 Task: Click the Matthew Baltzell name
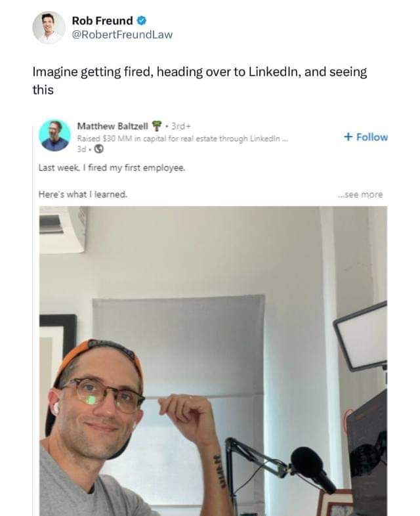click(x=112, y=126)
